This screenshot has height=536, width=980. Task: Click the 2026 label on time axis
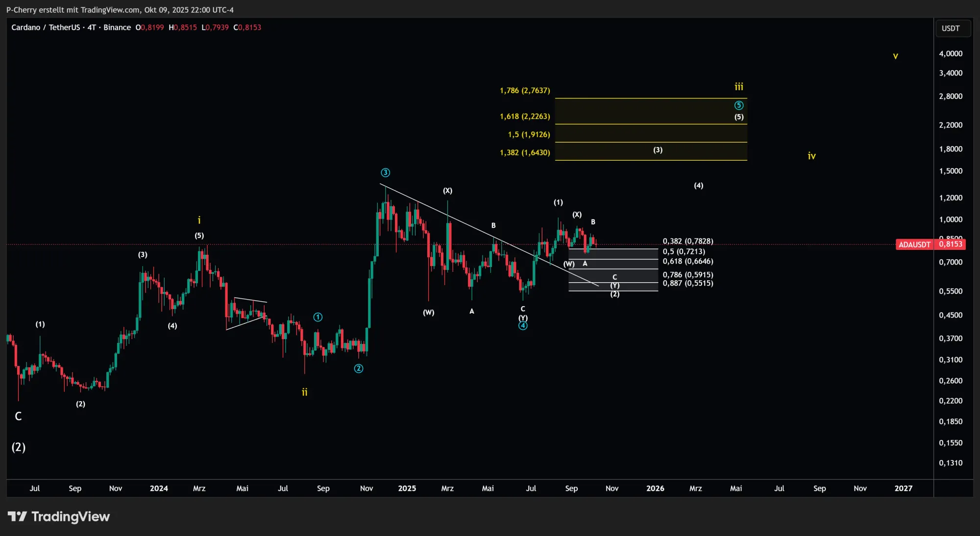coord(655,488)
